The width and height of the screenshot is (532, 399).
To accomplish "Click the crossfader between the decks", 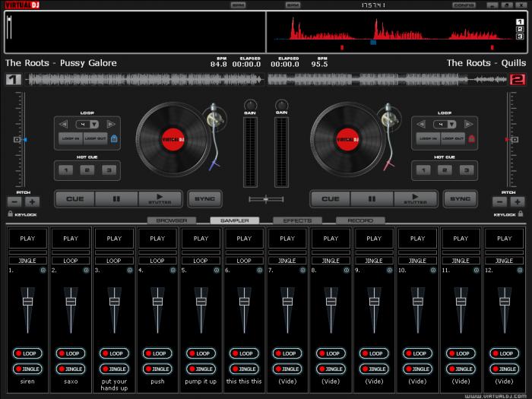I will [266, 199].
